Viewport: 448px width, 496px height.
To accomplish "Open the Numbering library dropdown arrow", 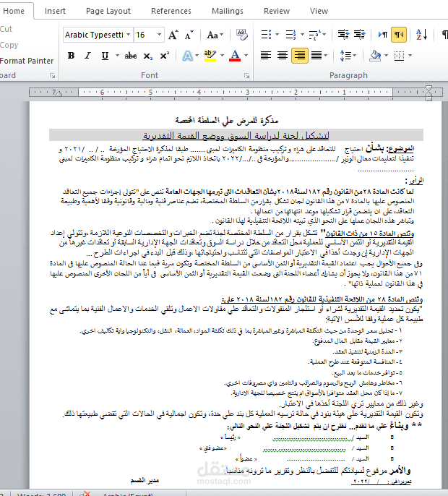I will (x=302, y=34).
